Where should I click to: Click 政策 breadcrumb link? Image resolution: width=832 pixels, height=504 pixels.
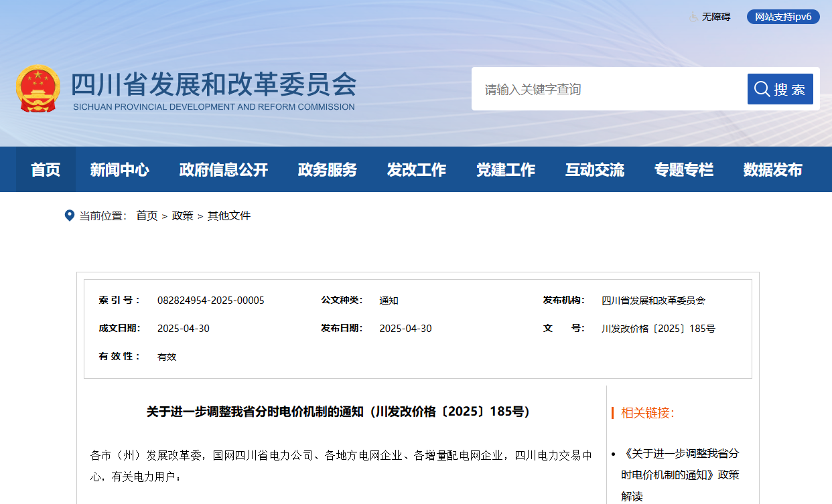[x=182, y=216]
